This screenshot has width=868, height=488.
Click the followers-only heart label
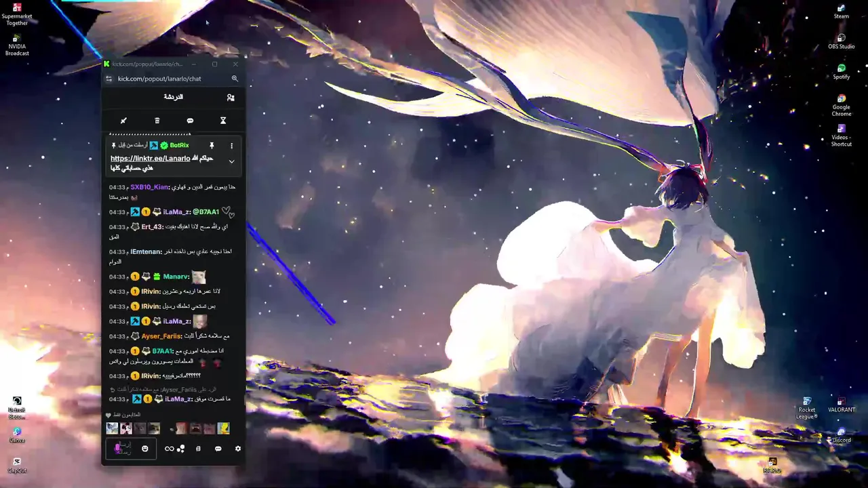(x=123, y=415)
